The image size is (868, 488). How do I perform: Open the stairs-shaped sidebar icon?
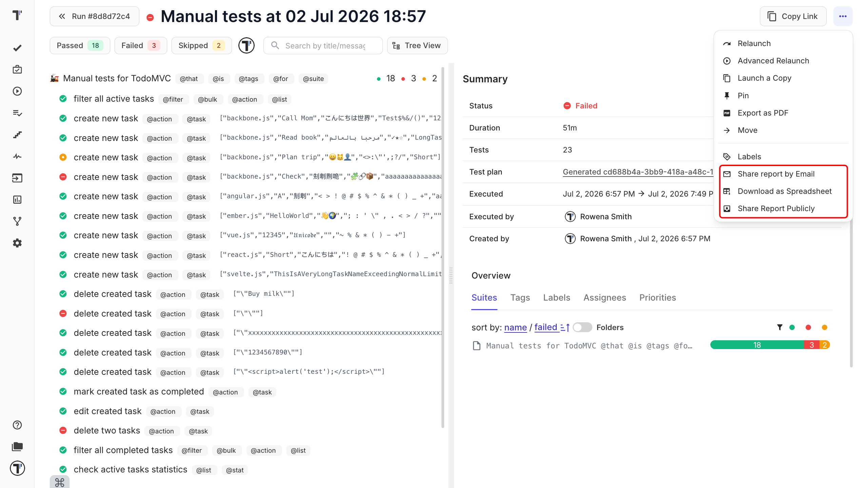coord(17,135)
